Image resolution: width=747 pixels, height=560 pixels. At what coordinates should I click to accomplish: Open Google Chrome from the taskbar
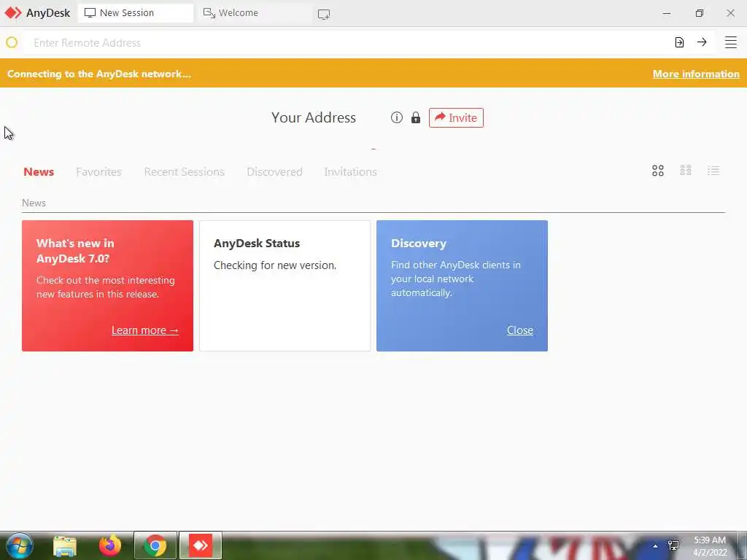coord(155,545)
